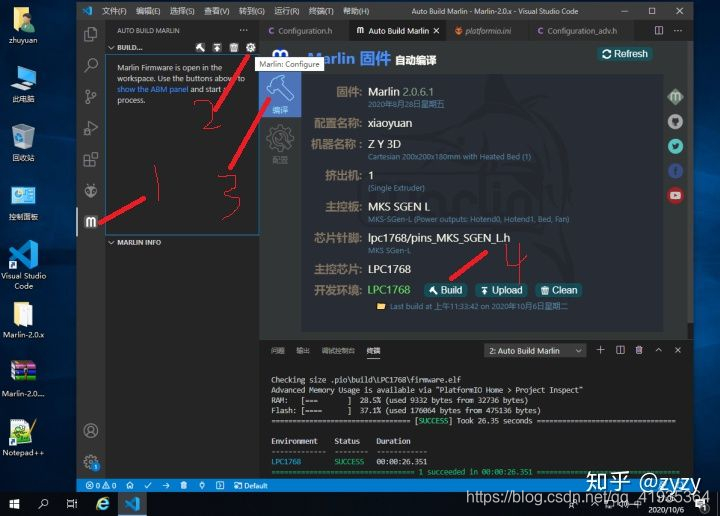Screen dimensions: 720x516
Task: Collapse the BUILD section
Action: coord(111,47)
